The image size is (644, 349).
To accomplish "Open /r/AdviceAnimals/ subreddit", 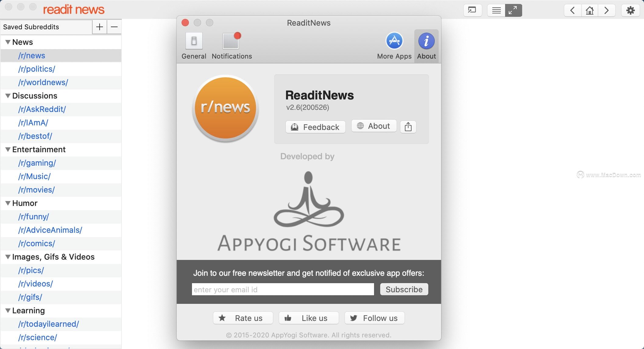I will 61,230.
